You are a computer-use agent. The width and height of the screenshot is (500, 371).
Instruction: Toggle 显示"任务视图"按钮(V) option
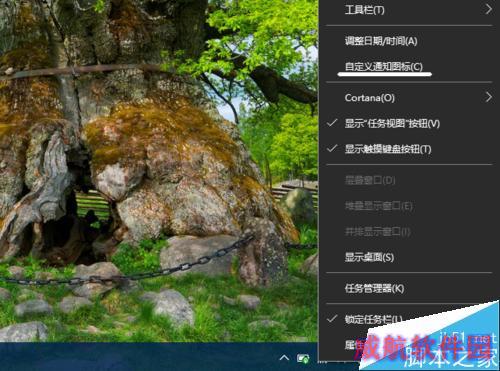tap(409, 124)
